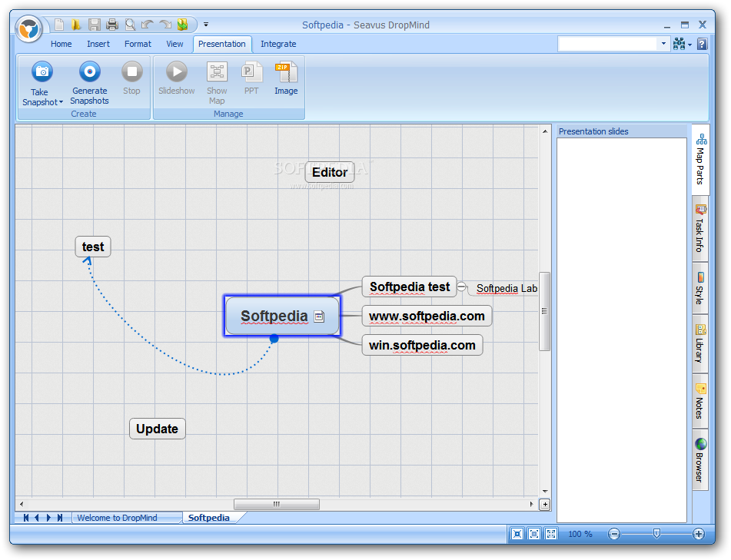Image resolution: width=731 pixels, height=560 pixels.
Task: Click the Take Snapshot camera icon
Action: click(x=42, y=71)
